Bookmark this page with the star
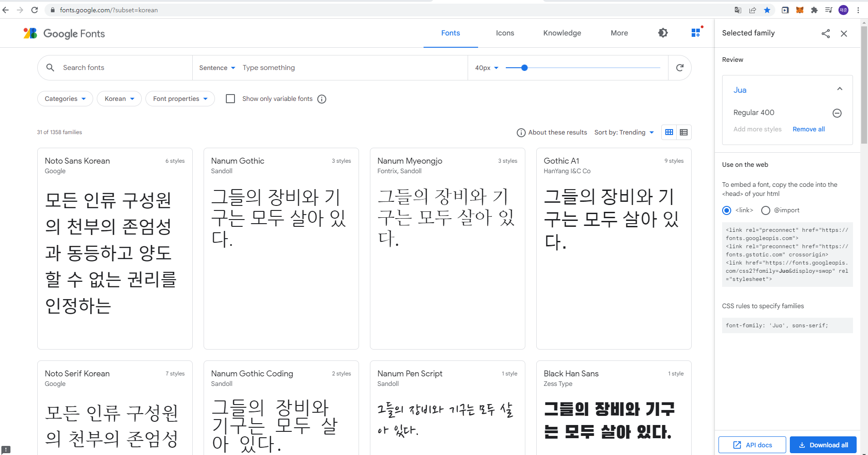The width and height of the screenshot is (868, 455). tap(767, 10)
